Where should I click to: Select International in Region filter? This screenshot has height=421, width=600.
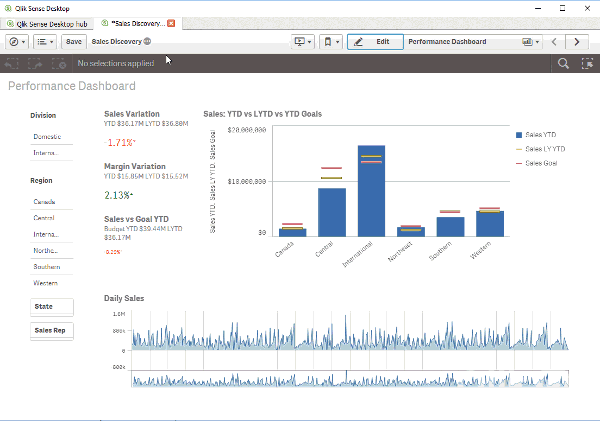(51, 234)
